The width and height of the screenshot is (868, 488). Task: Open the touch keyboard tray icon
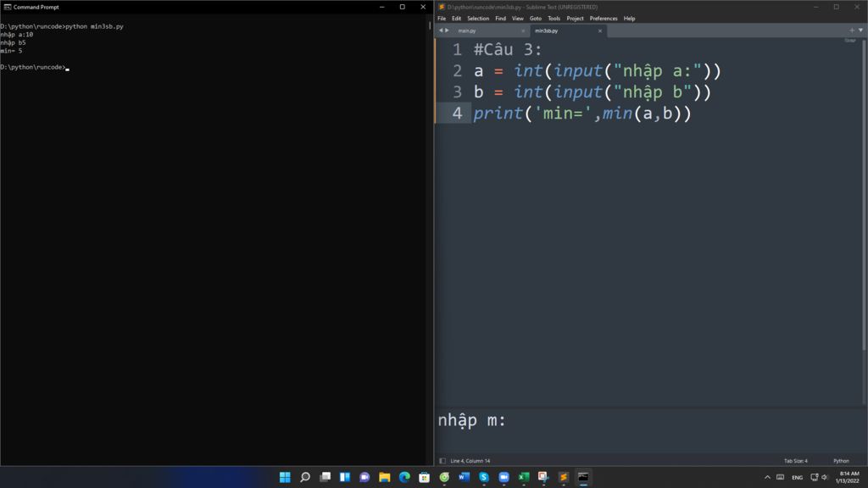[x=781, y=478]
